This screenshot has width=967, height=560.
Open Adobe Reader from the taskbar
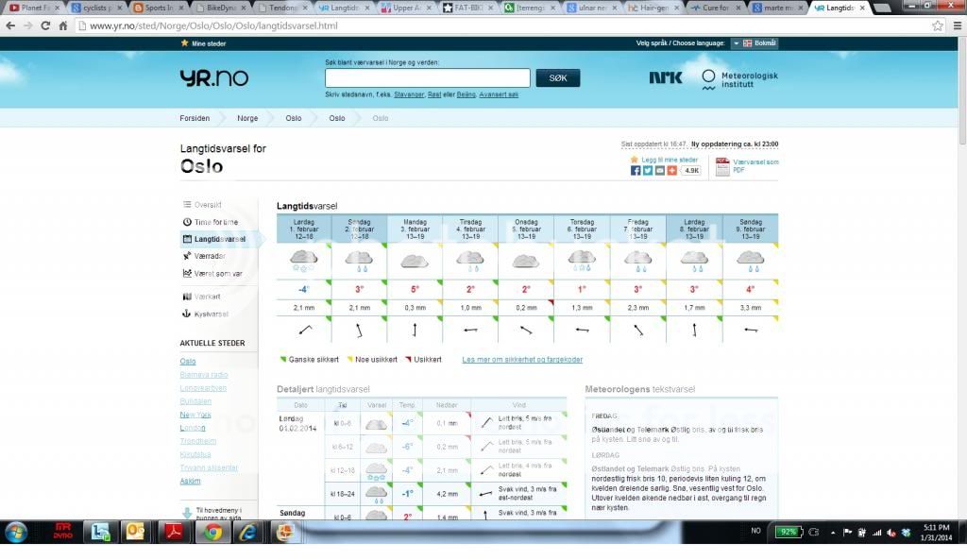175,532
